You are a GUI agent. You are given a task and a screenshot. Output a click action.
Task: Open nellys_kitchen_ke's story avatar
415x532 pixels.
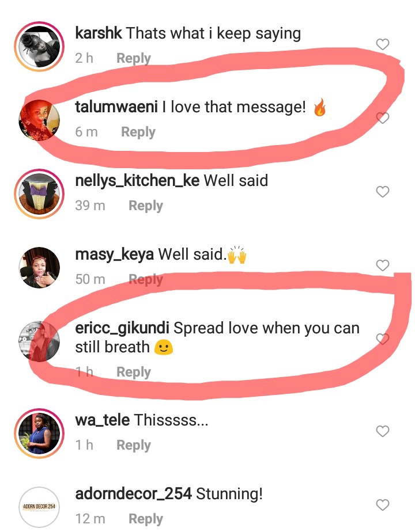tap(39, 193)
